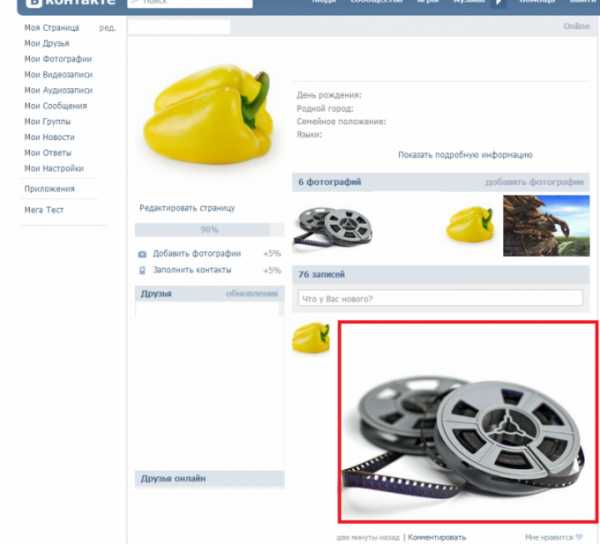Open the 'игры' header menu item
This screenshot has width=600, height=544.
tap(428, 2)
